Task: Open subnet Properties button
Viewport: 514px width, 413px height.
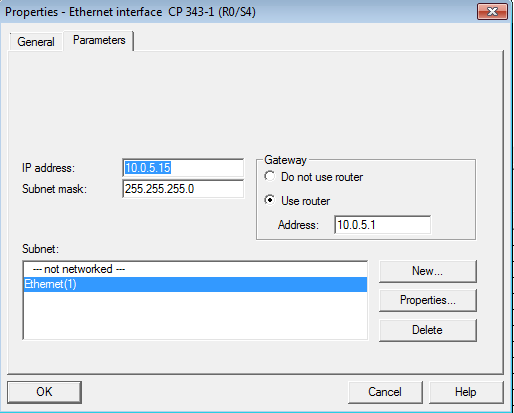Action: point(428,300)
